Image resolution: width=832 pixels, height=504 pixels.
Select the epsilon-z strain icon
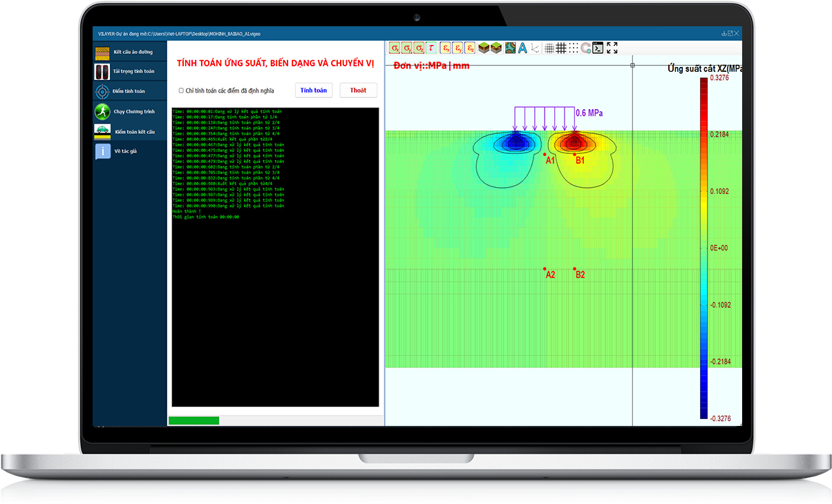coord(471,48)
